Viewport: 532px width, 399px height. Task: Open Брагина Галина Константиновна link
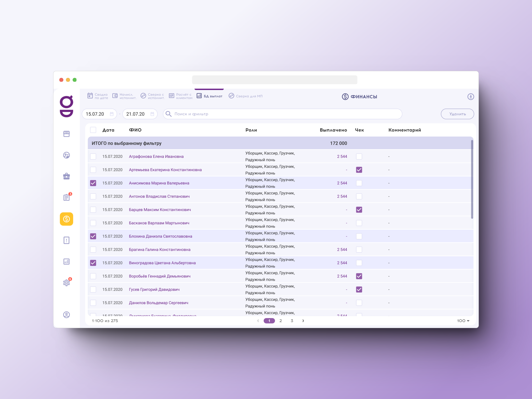click(x=160, y=250)
